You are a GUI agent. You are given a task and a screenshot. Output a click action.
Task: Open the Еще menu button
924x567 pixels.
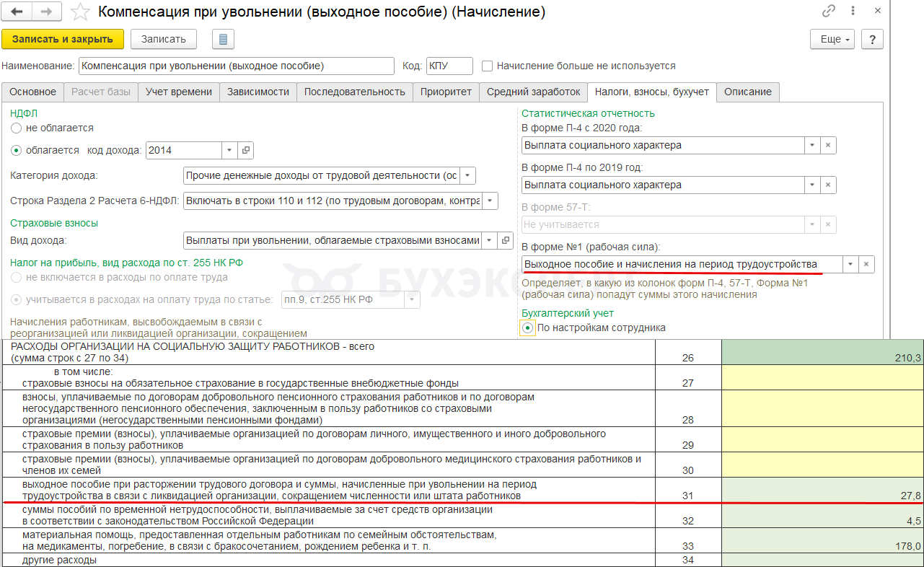[835, 39]
